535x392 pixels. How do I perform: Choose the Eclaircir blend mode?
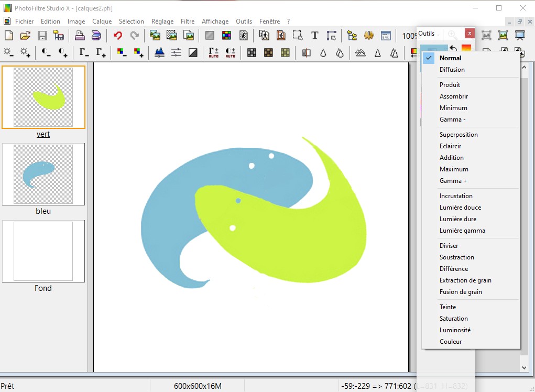pyautogui.click(x=471, y=146)
